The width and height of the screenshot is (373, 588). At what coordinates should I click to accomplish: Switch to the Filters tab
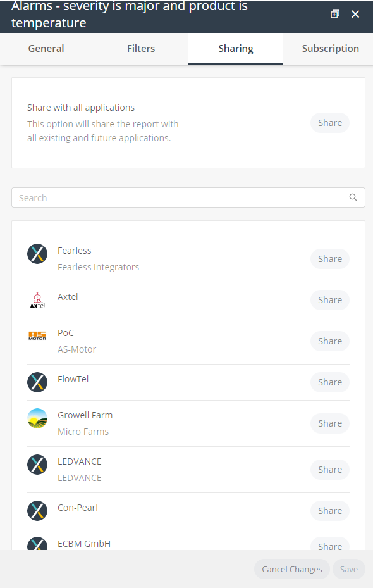pyautogui.click(x=140, y=48)
